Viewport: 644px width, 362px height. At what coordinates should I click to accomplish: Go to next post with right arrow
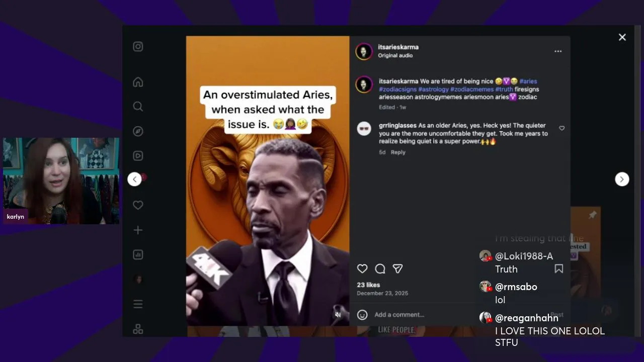point(622,179)
